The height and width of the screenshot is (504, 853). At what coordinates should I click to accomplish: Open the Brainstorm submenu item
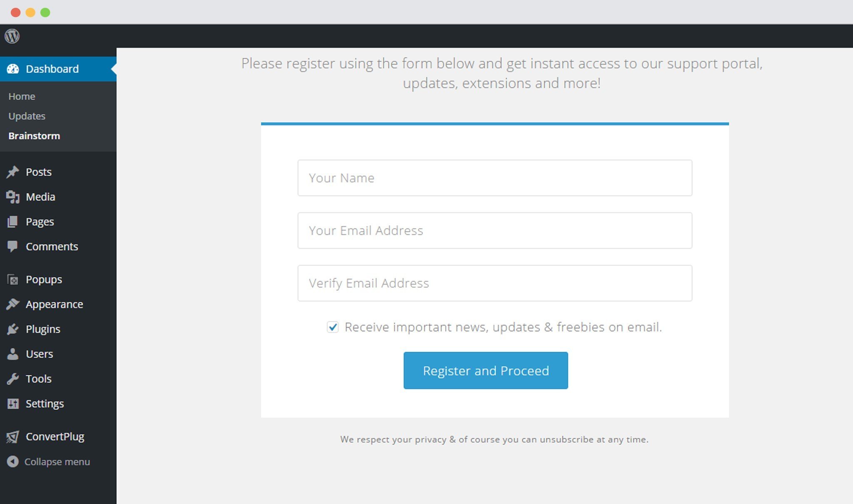34,136
